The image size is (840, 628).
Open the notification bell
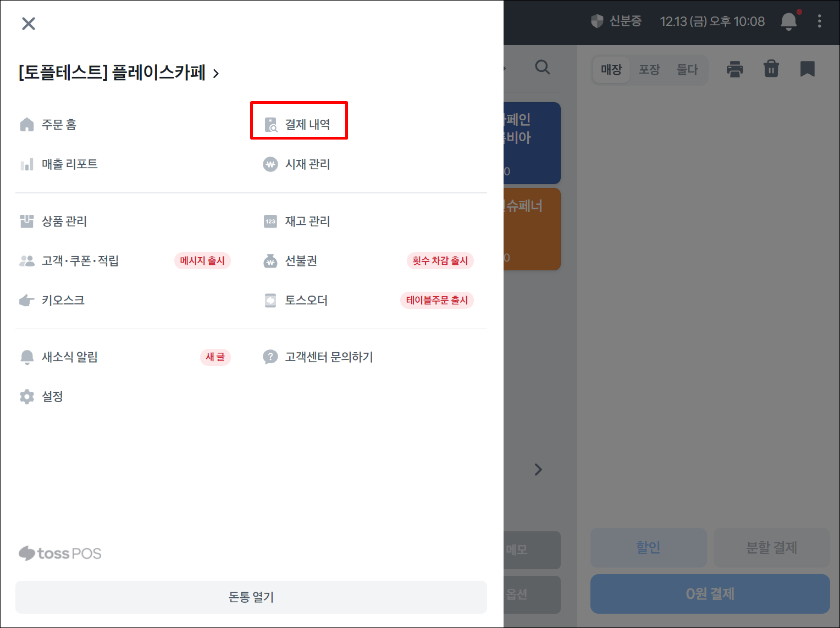[788, 21]
